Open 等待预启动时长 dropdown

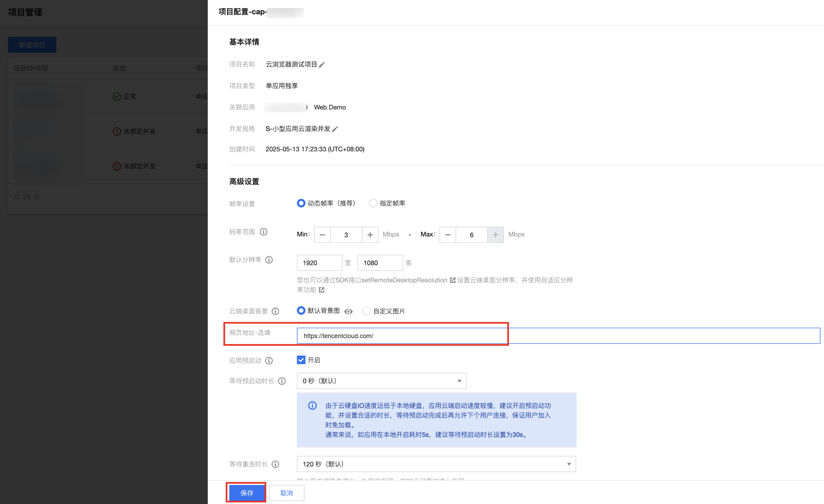pyautogui.click(x=381, y=381)
